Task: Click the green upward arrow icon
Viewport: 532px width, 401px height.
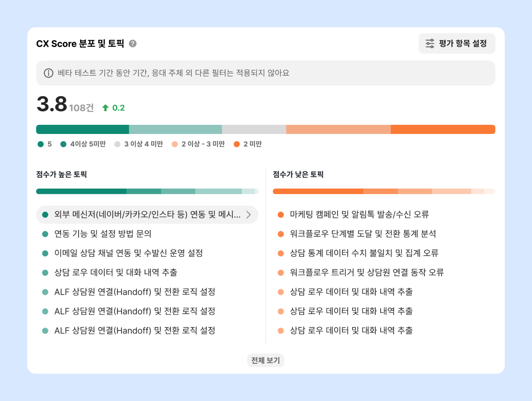Action: [x=105, y=108]
